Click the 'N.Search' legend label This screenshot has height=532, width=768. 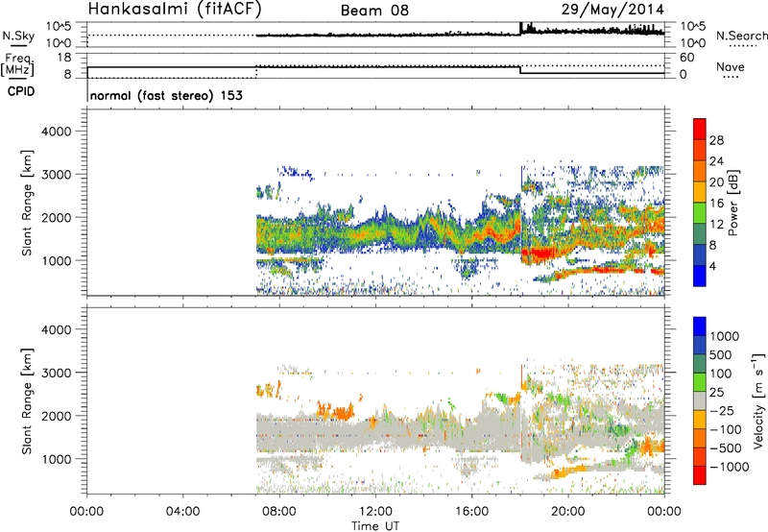(x=741, y=36)
